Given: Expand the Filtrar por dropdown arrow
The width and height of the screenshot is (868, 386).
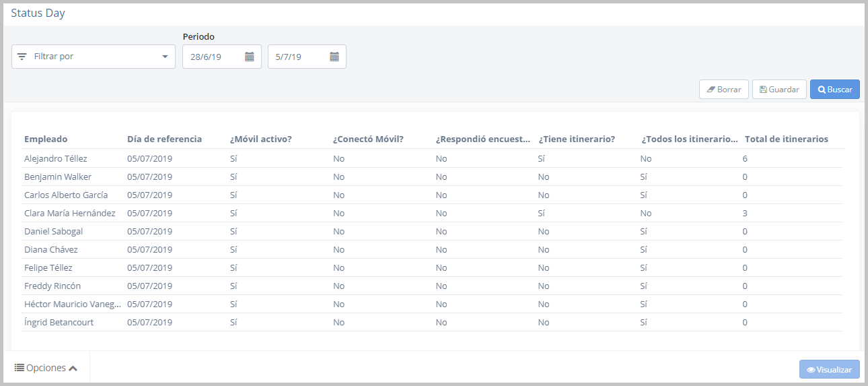Looking at the screenshot, I should 165,57.
